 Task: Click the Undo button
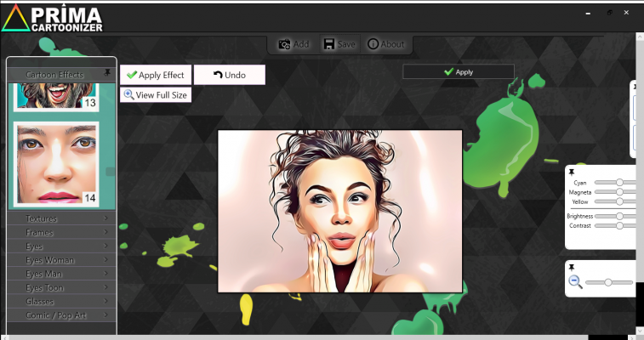230,75
